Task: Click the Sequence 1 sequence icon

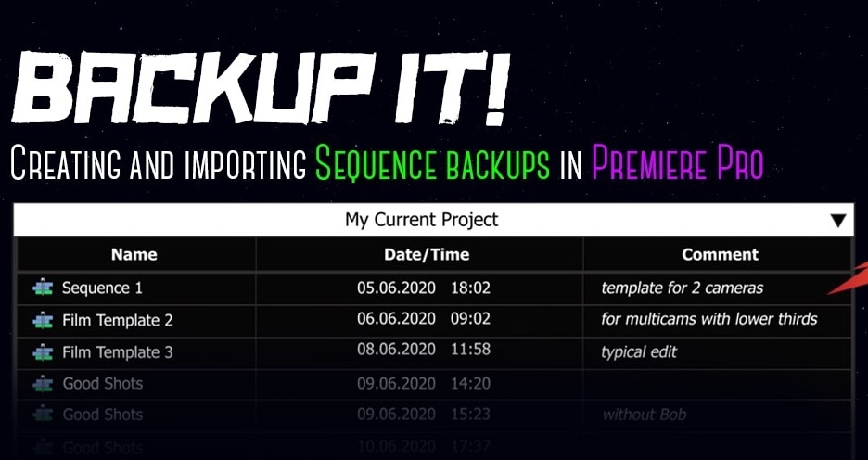Action: (x=43, y=288)
